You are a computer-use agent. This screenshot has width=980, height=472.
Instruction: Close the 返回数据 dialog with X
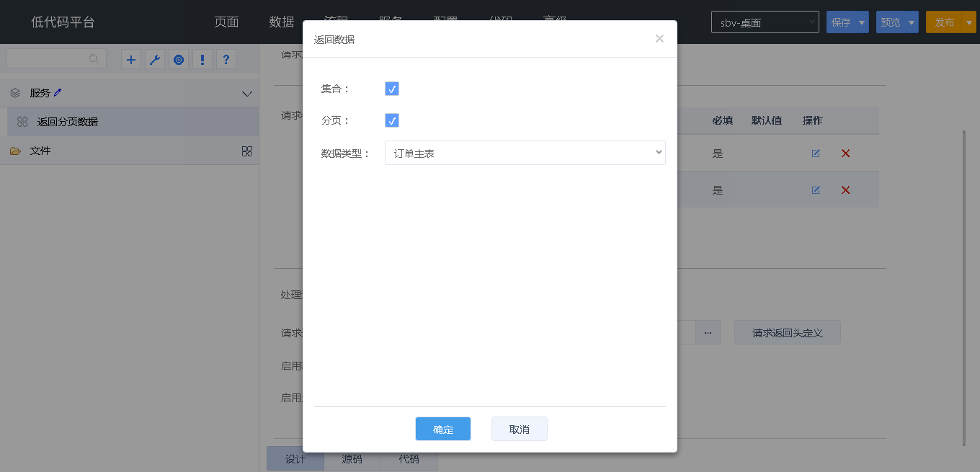point(659,39)
